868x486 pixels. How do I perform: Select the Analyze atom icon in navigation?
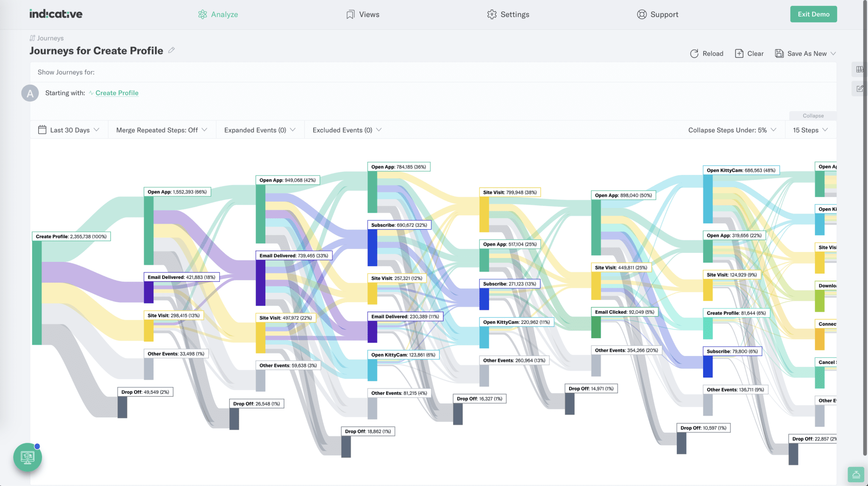pos(203,14)
